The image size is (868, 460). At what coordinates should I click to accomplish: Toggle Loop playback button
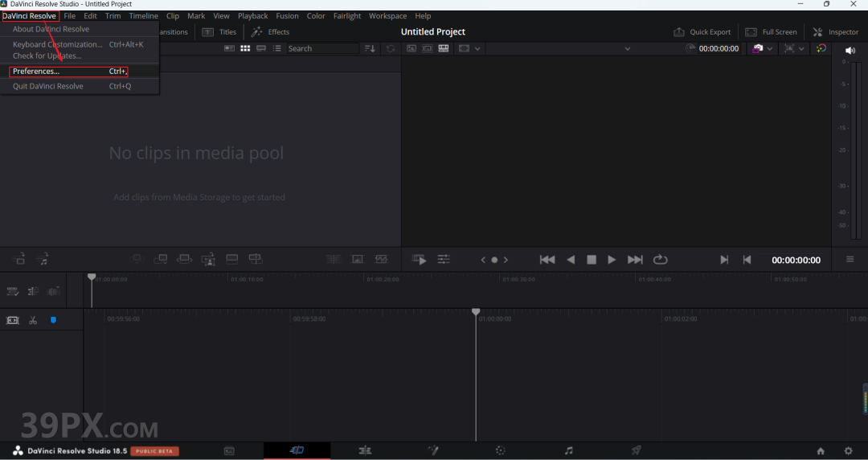pos(661,260)
